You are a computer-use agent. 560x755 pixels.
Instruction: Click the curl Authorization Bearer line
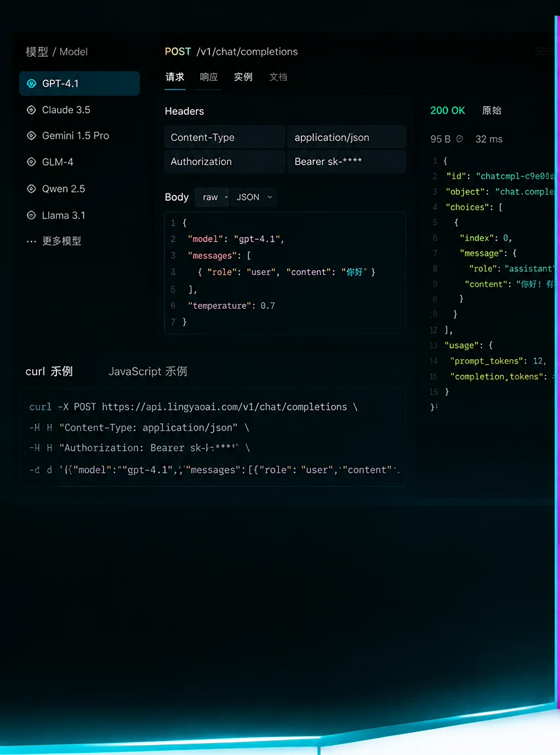click(x=140, y=448)
